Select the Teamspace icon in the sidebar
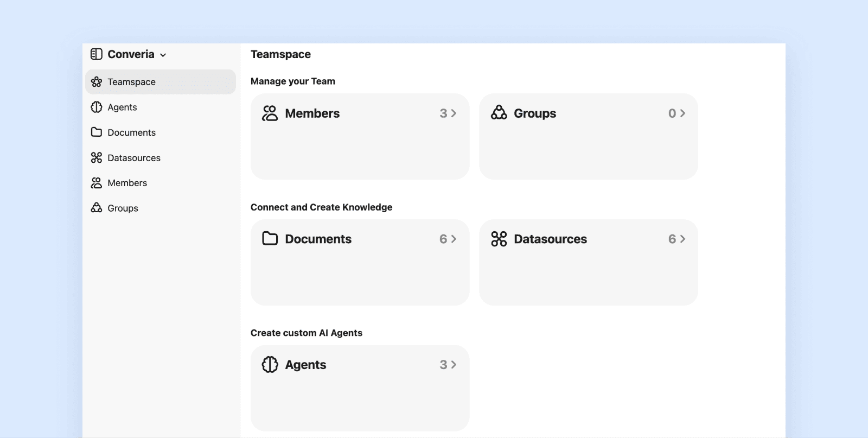 tap(97, 81)
